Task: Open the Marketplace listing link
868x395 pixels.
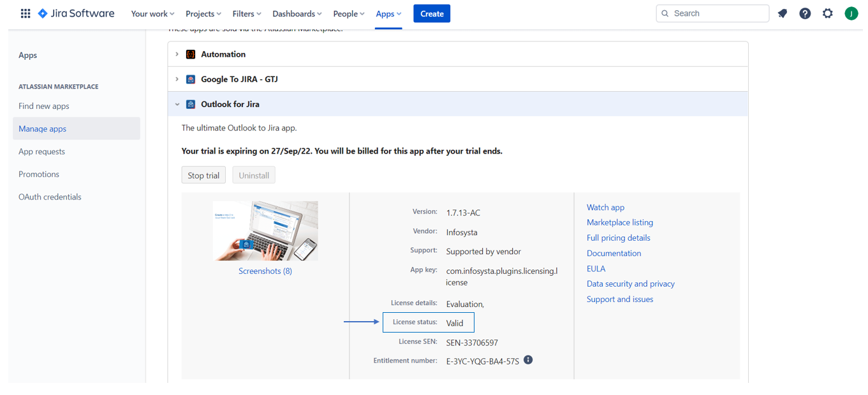Action: 620,222
